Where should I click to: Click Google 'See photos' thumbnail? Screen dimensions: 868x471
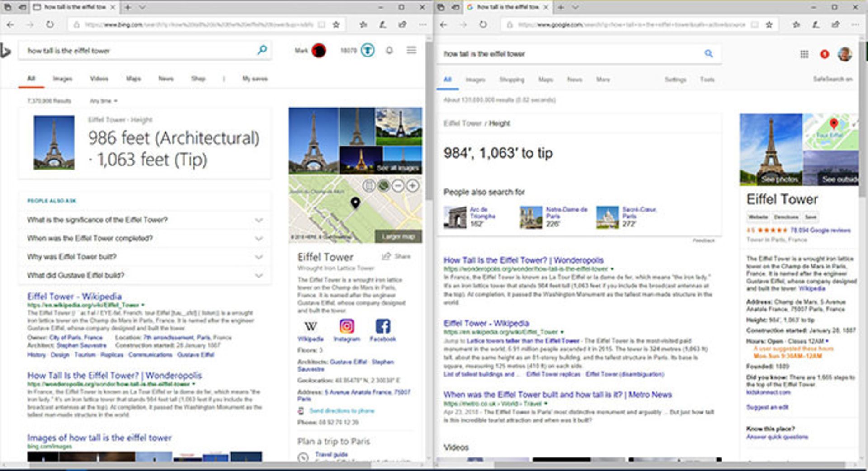click(779, 179)
